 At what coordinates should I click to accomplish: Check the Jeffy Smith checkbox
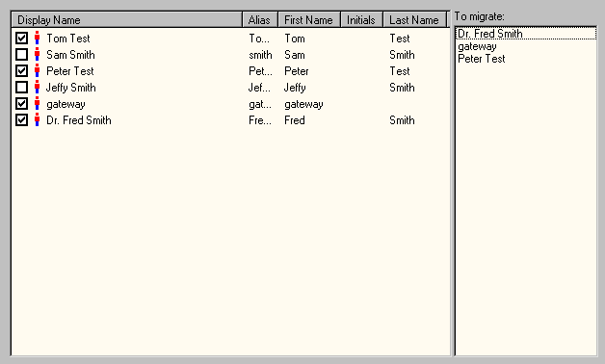pyautogui.click(x=21, y=87)
